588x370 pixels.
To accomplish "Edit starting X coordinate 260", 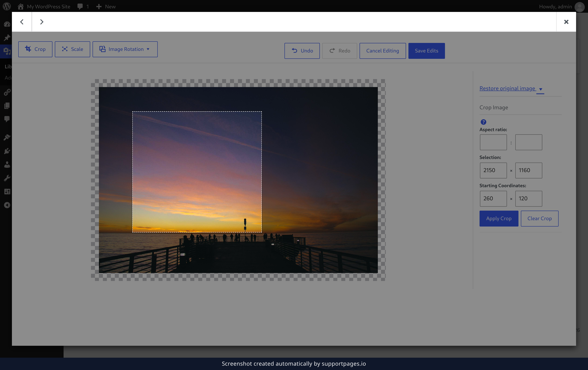I will pos(493,199).
